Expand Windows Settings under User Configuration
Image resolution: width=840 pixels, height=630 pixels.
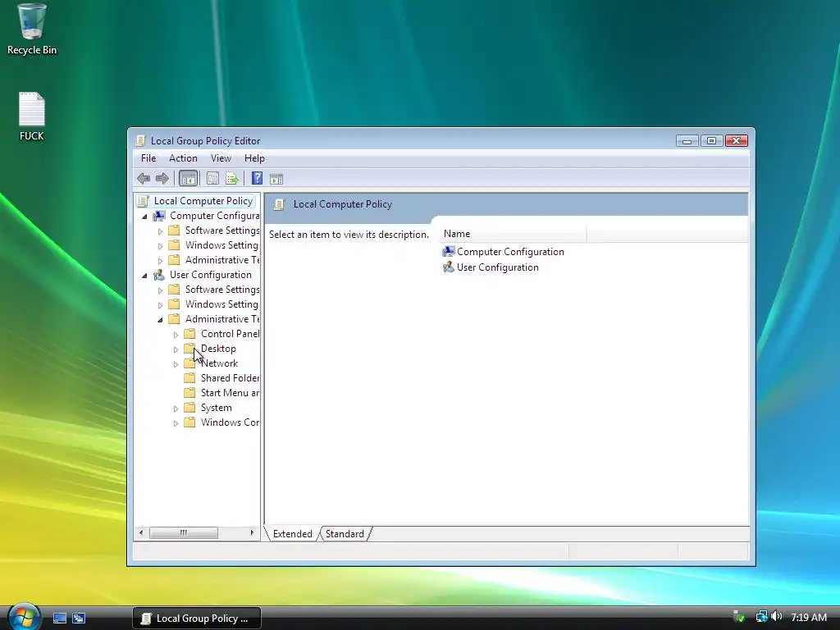160,305
